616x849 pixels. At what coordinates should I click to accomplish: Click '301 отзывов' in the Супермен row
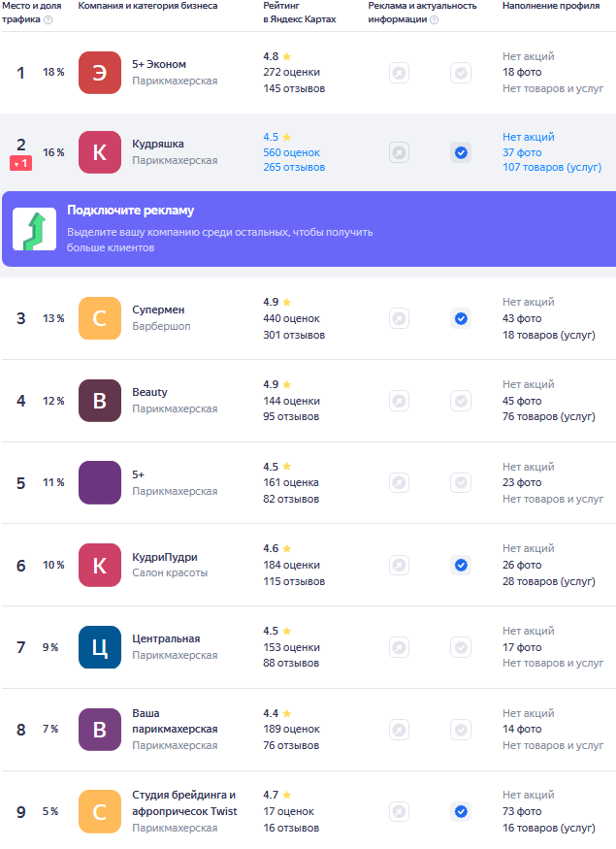[294, 335]
